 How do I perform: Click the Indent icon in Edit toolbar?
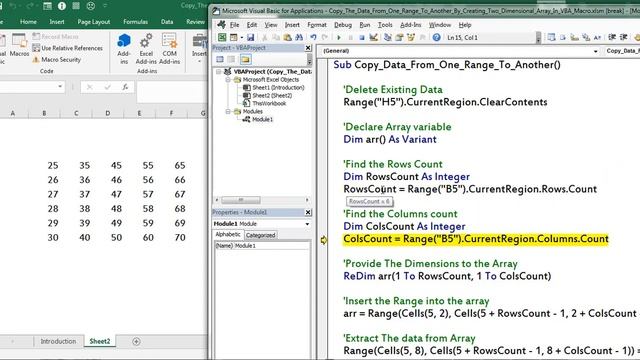click(x=612, y=38)
